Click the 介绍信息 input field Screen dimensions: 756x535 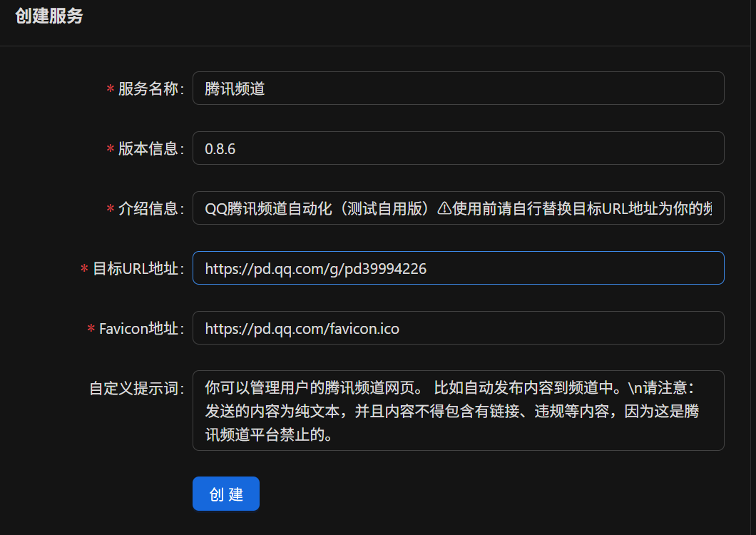(458, 208)
